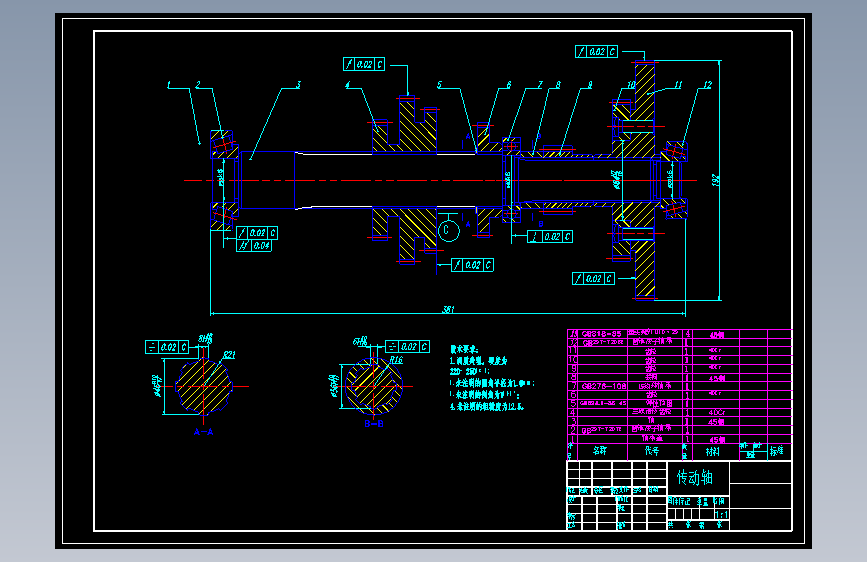Select the R16 radius annotation
Viewport: 867px width, 562px height.
[x=396, y=360]
